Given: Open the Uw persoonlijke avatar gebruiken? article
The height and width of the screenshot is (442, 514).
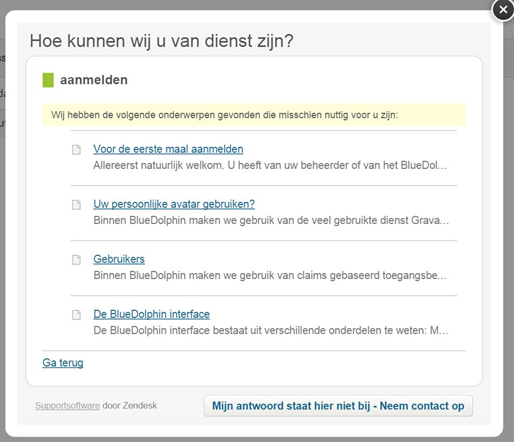Looking at the screenshot, I should tap(174, 204).
